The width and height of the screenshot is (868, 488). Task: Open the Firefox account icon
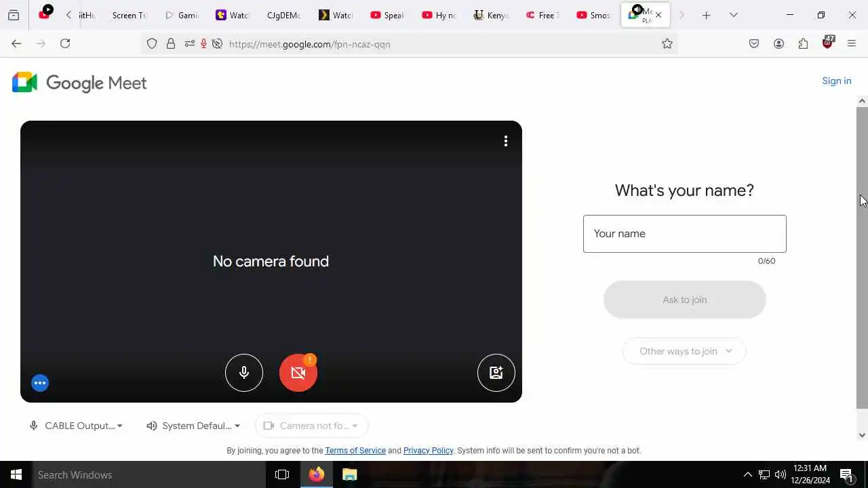778,43
